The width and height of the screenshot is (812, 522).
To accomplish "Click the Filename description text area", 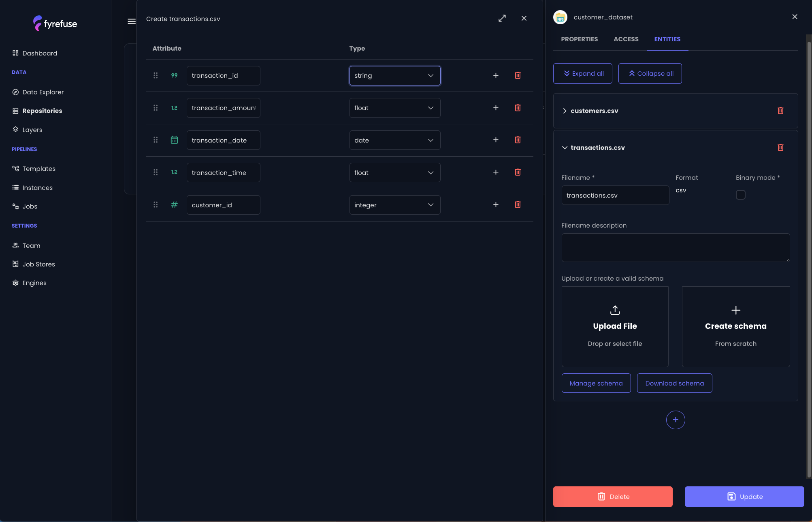I will click(676, 247).
